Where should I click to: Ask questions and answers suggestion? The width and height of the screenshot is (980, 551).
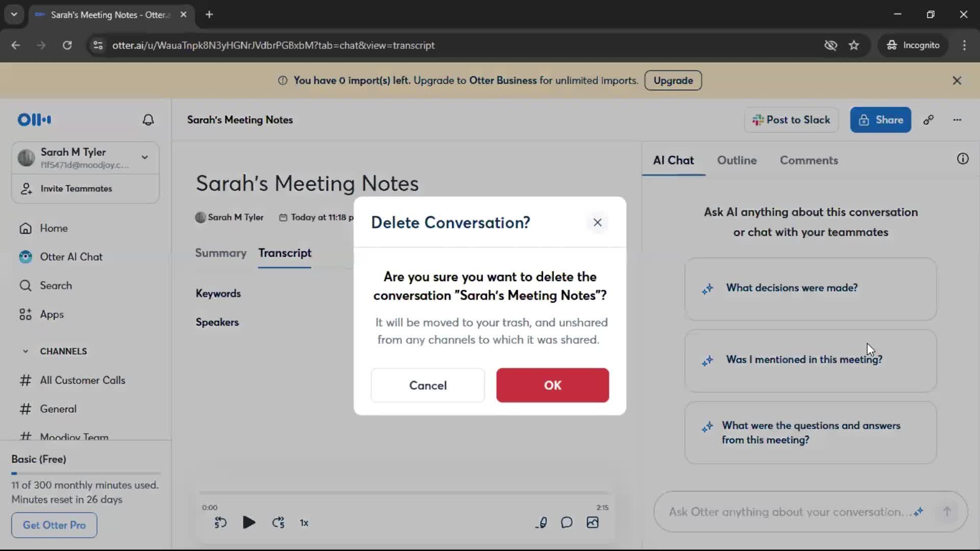click(811, 433)
